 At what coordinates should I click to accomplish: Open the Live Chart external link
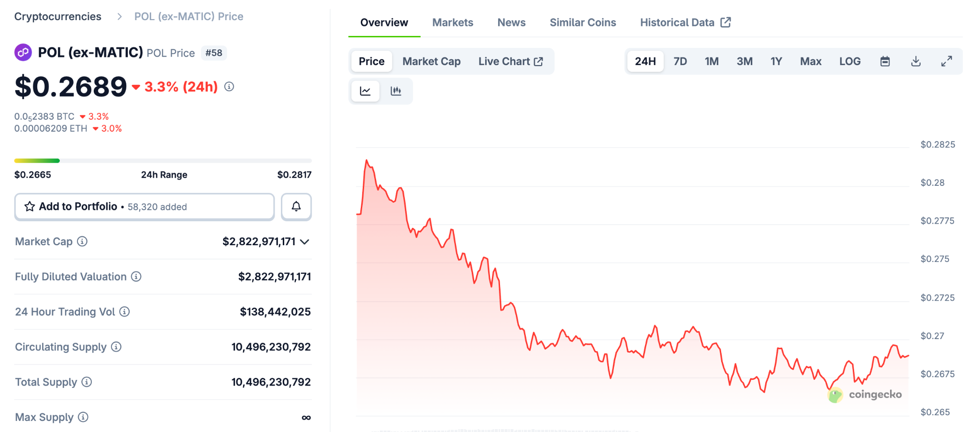510,61
